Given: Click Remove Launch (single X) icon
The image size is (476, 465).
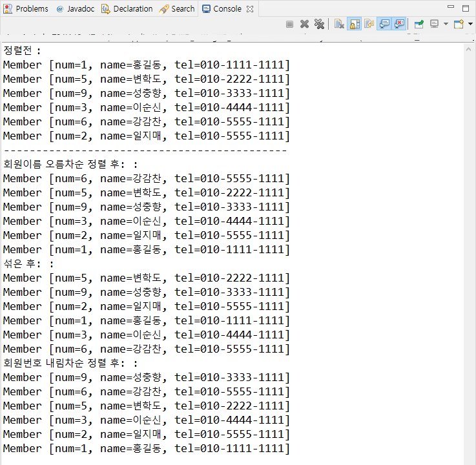Looking at the screenshot, I should [304, 24].
